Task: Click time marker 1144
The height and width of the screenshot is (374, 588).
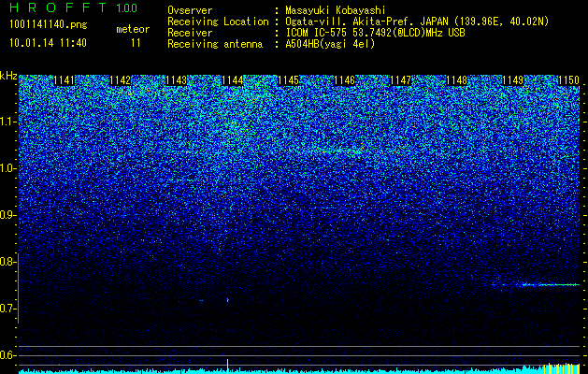Action: pos(232,80)
